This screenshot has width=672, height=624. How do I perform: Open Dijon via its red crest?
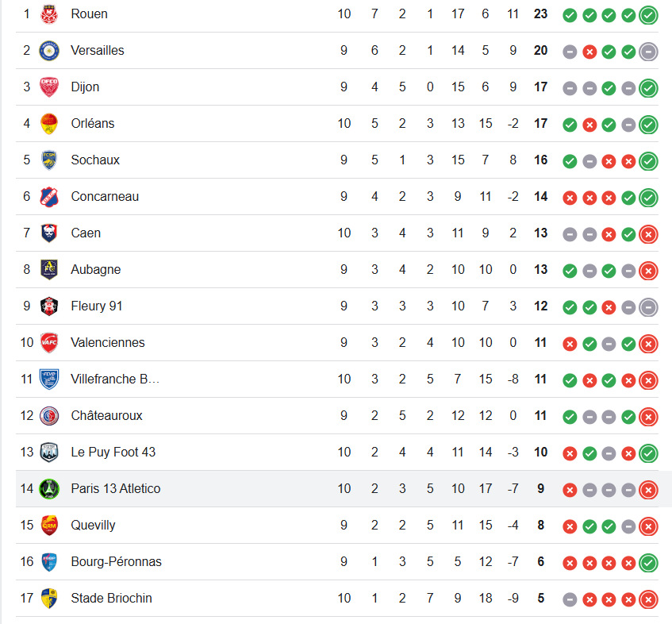49,87
